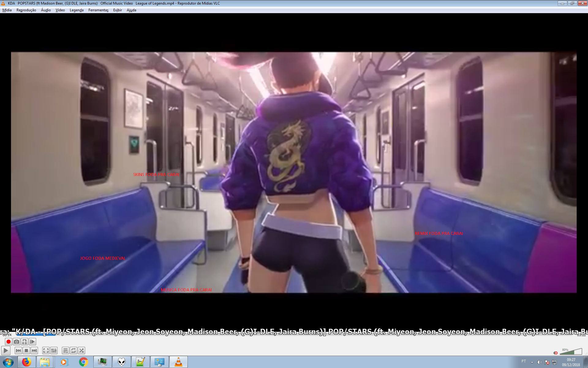Open the Ferramentas menu

point(98,10)
